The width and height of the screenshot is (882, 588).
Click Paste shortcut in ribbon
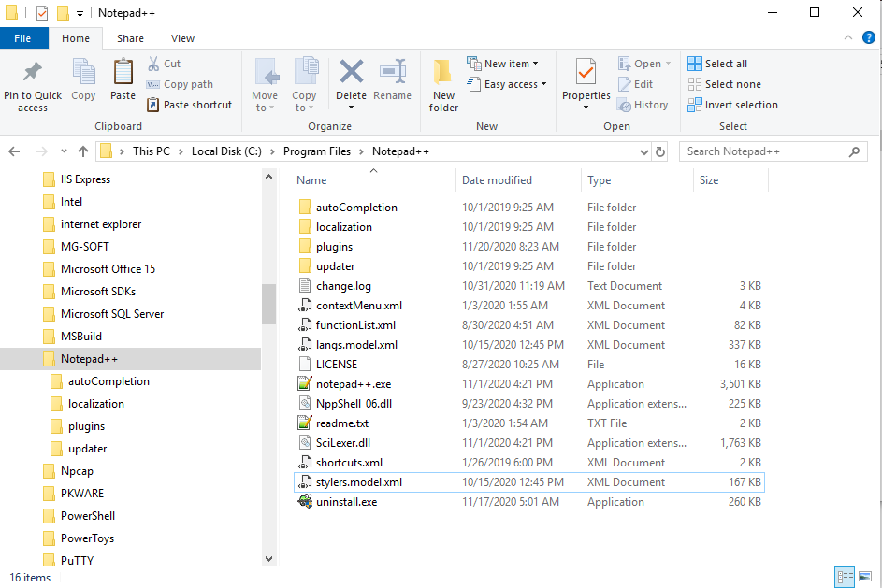(189, 105)
